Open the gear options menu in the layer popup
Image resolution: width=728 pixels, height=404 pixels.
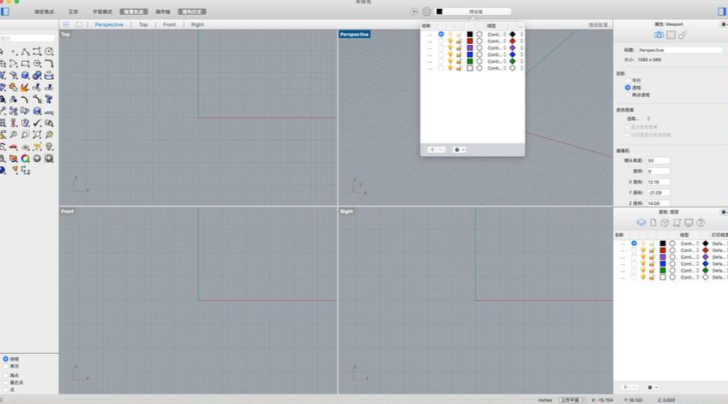[460, 149]
